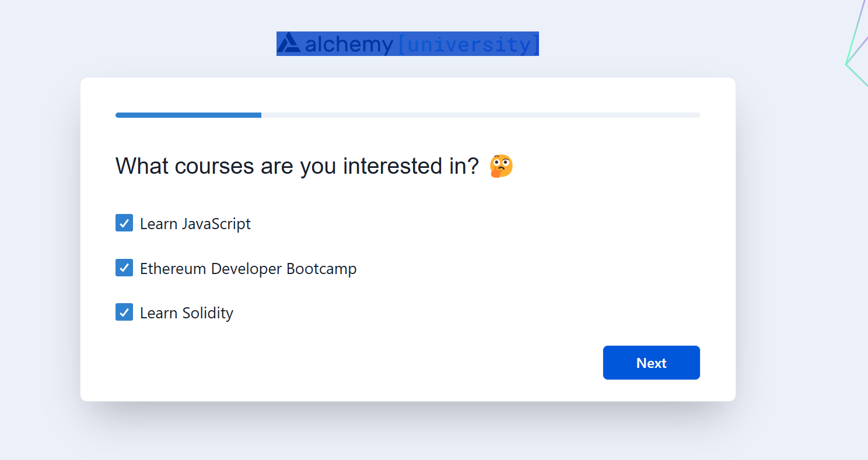Click the Learn Solidity label text
Image resolution: width=868 pixels, height=460 pixels.
point(186,313)
